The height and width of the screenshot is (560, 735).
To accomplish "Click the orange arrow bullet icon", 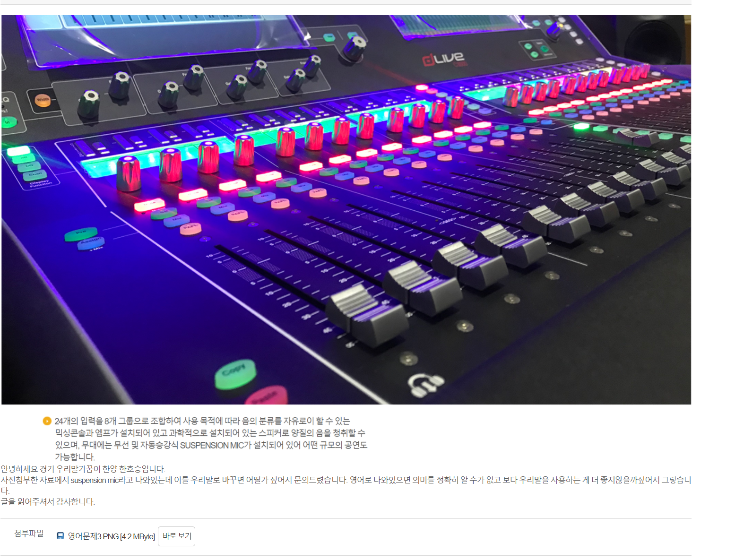I will (47, 421).
